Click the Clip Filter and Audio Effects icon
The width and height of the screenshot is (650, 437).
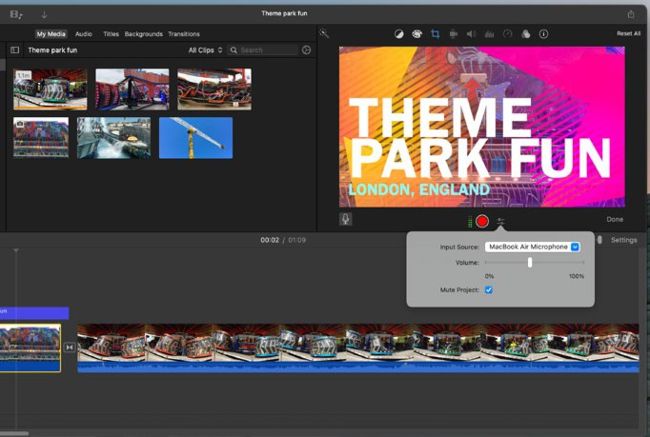click(525, 34)
